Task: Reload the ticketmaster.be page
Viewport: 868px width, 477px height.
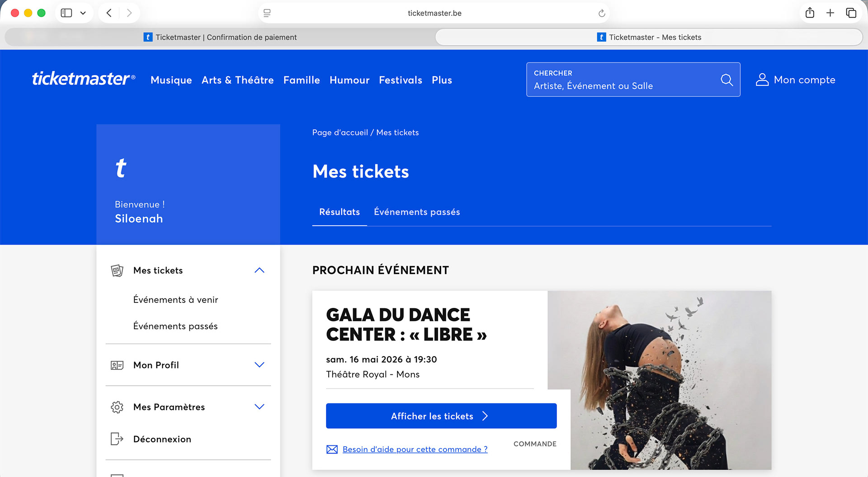Action: point(602,14)
